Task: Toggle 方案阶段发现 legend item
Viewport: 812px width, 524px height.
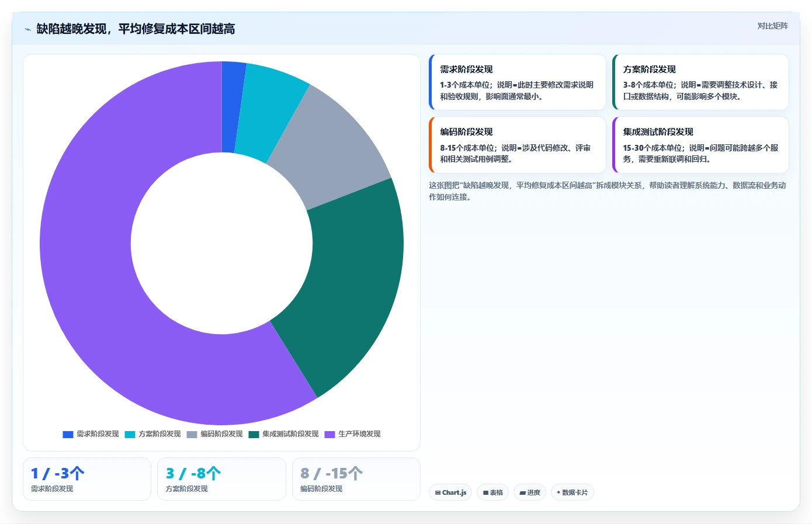Action: (152, 434)
